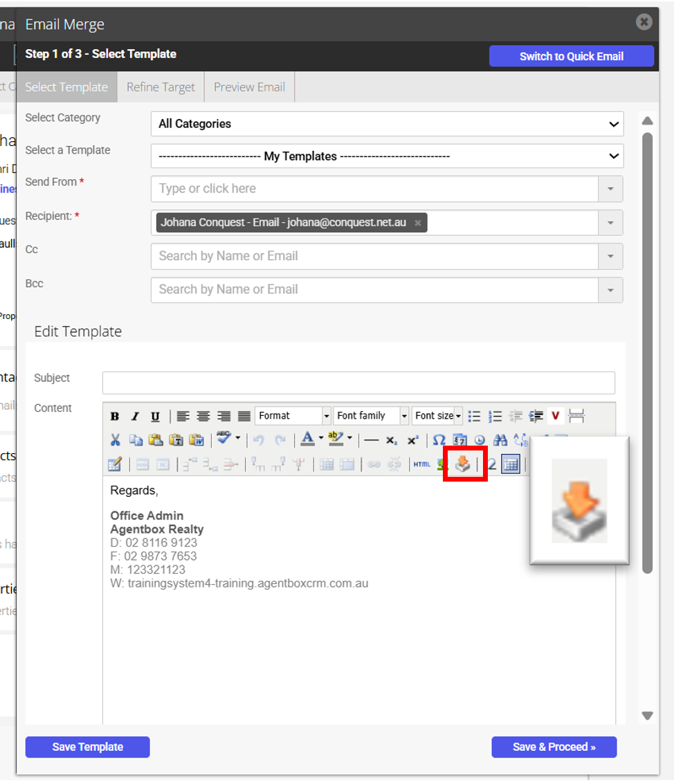Image resolution: width=674 pixels, height=784 pixels.
Task: Open the HTML source editor
Action: click(422, 464)
